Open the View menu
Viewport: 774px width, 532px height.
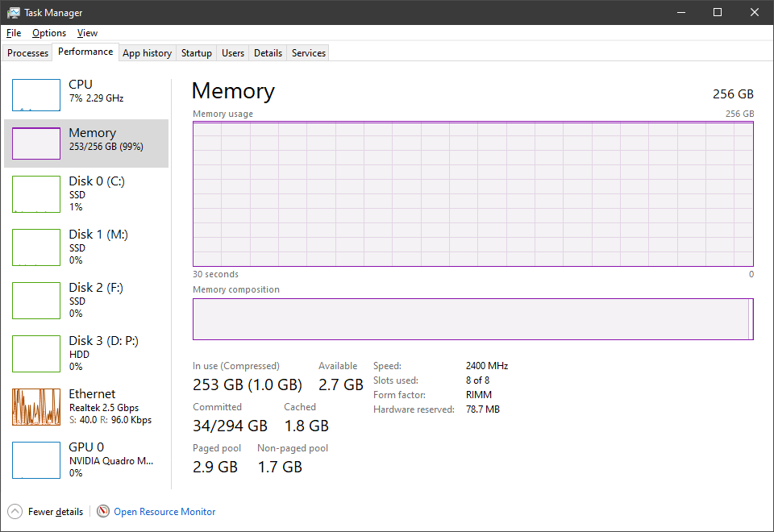point(87,33)
